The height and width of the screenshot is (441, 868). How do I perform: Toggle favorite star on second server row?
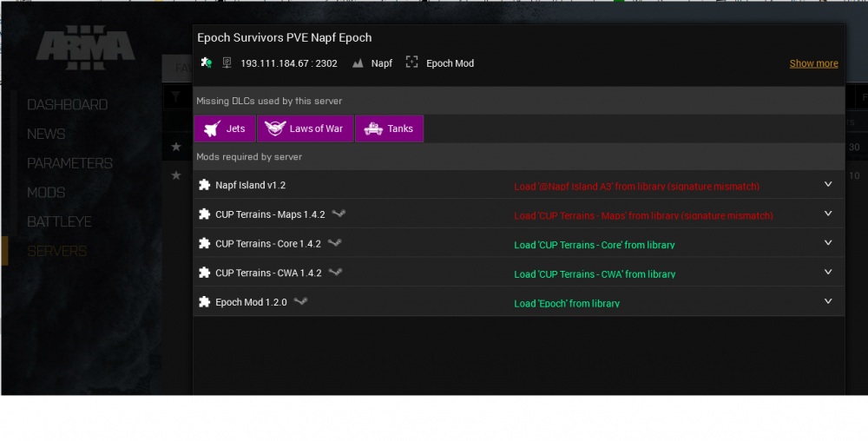click(x=176, y=175)
